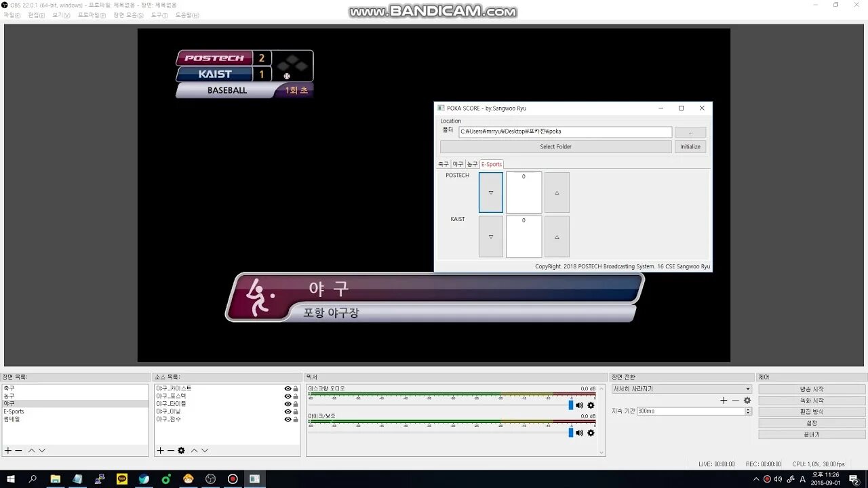Open File Explorer from taskbar
The height and width of the screenshot is (488, 868).
(56, 479)
